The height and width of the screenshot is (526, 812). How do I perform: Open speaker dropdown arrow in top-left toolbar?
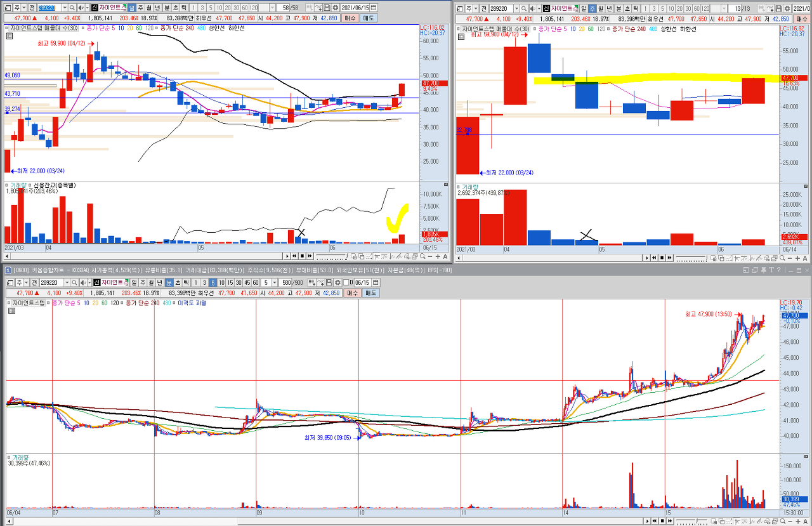[x=88, y=8]
